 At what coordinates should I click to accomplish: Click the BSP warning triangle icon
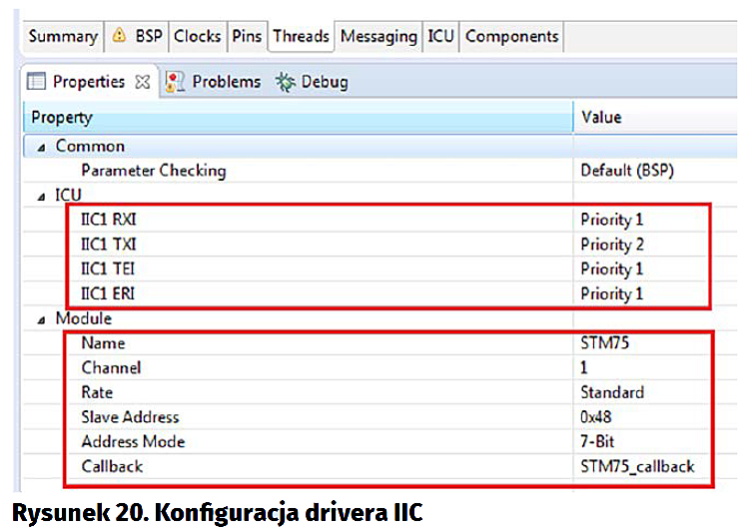click(119, 37)
